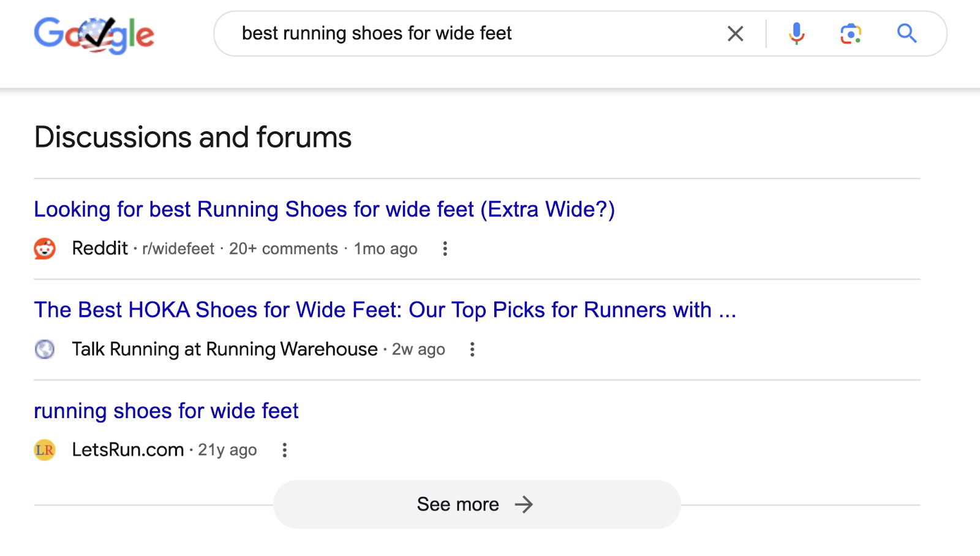The height and width of the screenshot is (556, 980).
Task: Submit search with magnifying glass icon
Action: [x=907, y=34]
